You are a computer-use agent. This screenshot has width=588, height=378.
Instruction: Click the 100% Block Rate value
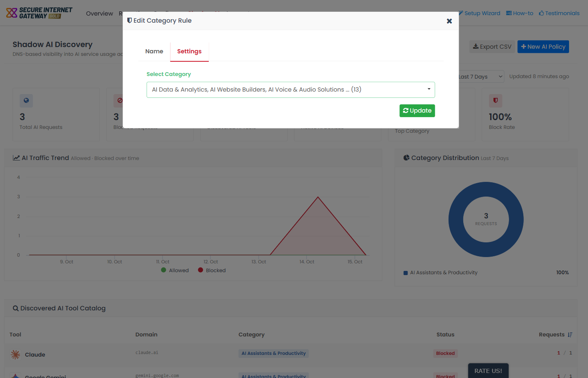coord(500,117)
